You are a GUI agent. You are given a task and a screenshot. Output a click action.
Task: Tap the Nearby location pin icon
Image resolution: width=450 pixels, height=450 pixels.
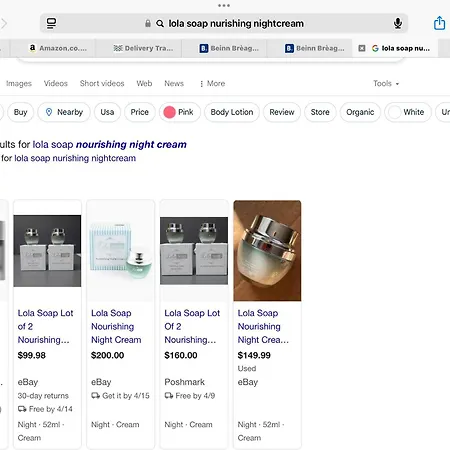pos(49,112)
